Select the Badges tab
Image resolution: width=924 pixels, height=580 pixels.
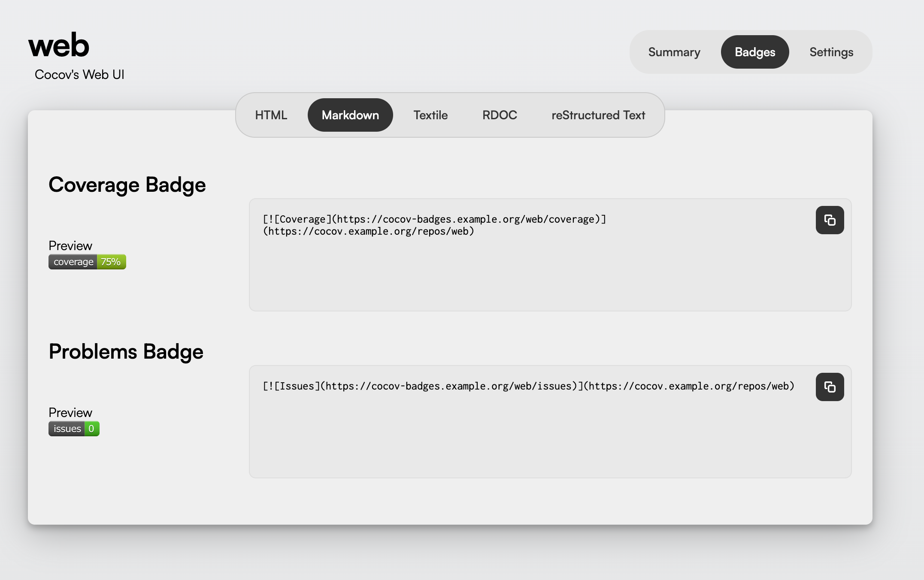(x=755, y=52)
